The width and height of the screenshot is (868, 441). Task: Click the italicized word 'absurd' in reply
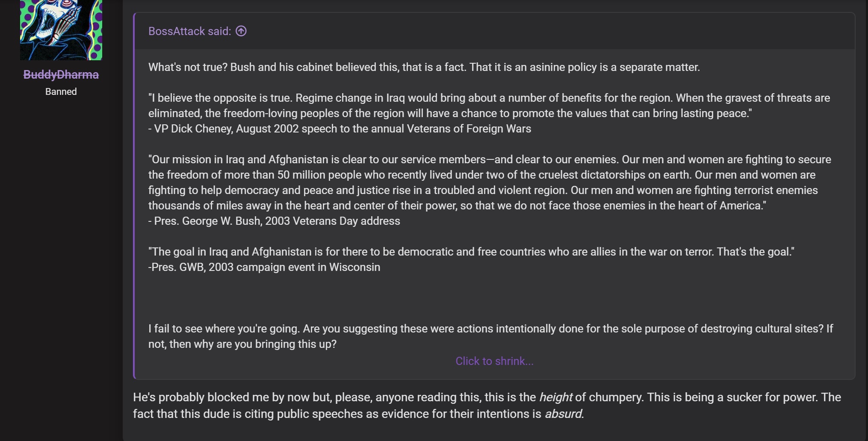tap(564, 414)
